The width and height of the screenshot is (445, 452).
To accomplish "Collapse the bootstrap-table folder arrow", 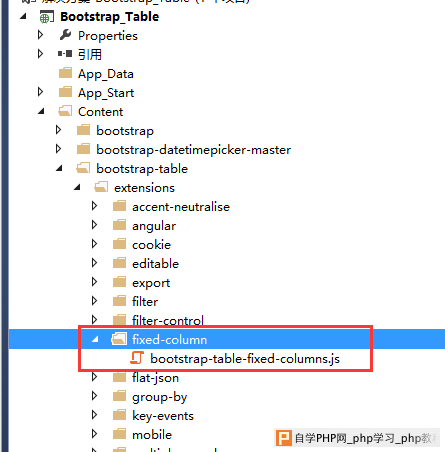I will point(59,168).
